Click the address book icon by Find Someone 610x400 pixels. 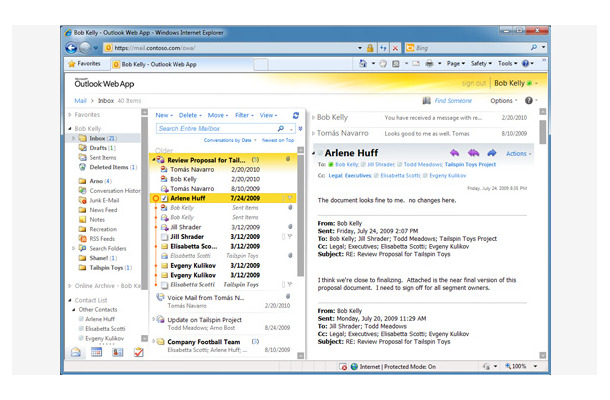[x=426, y=101]
